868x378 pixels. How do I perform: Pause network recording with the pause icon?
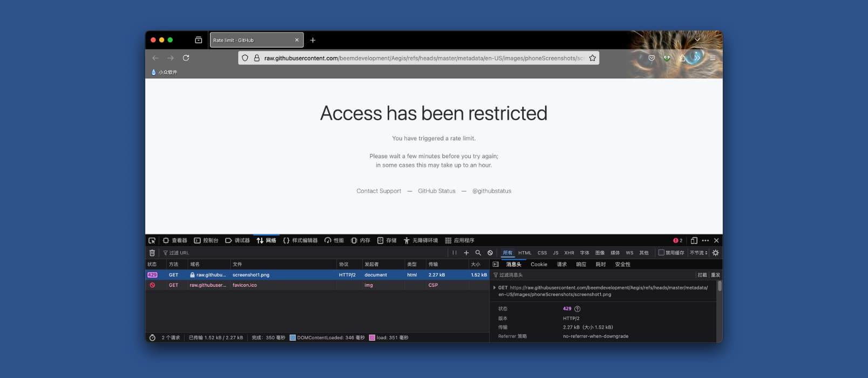pyautogui.click(x=455, y=253)
